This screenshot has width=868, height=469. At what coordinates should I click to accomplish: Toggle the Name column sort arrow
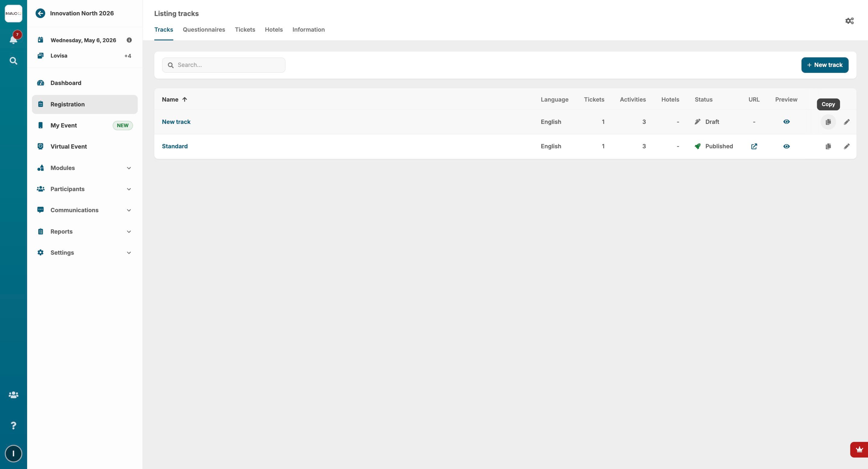[184, 99]
